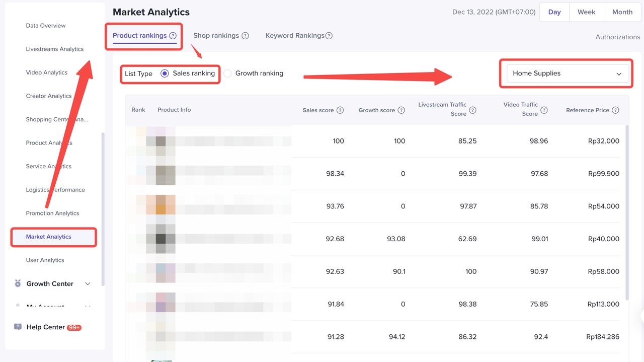Click help icon beside Keyword Rankings
This screenshot has height=362, width=644.
[x=329, y=36]
